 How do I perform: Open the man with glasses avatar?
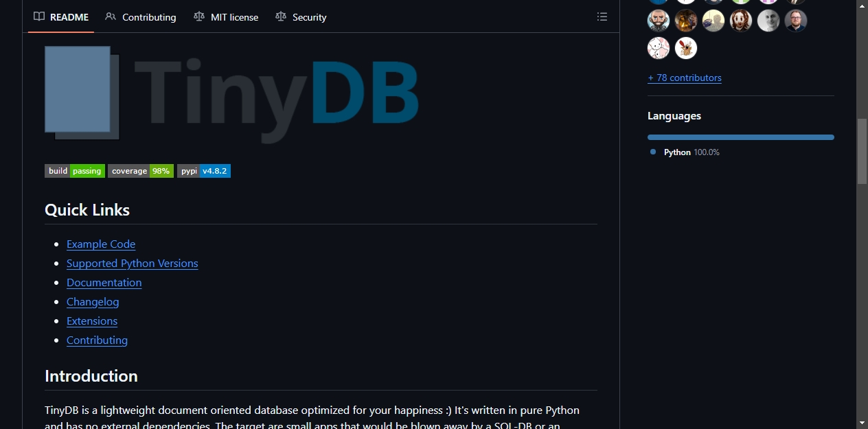(x=796, y=21)
